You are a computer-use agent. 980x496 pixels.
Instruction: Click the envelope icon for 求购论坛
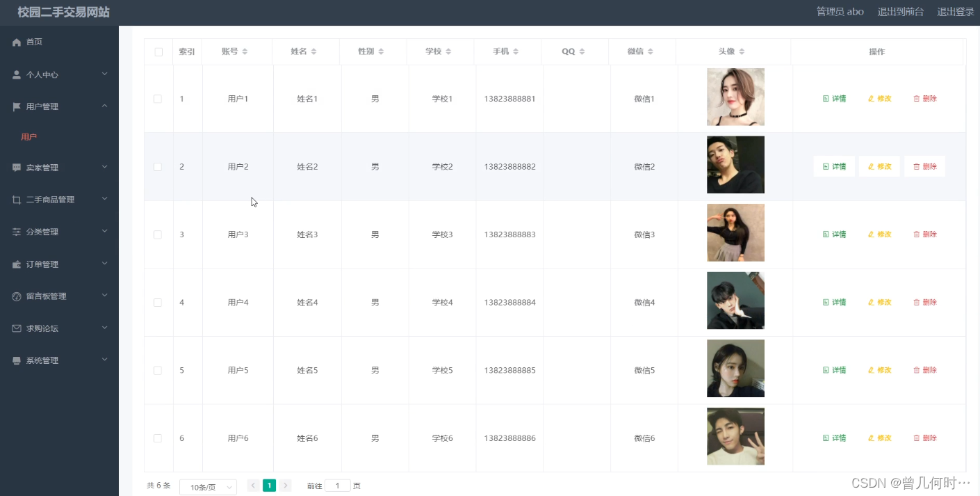[x=17, y=328]
